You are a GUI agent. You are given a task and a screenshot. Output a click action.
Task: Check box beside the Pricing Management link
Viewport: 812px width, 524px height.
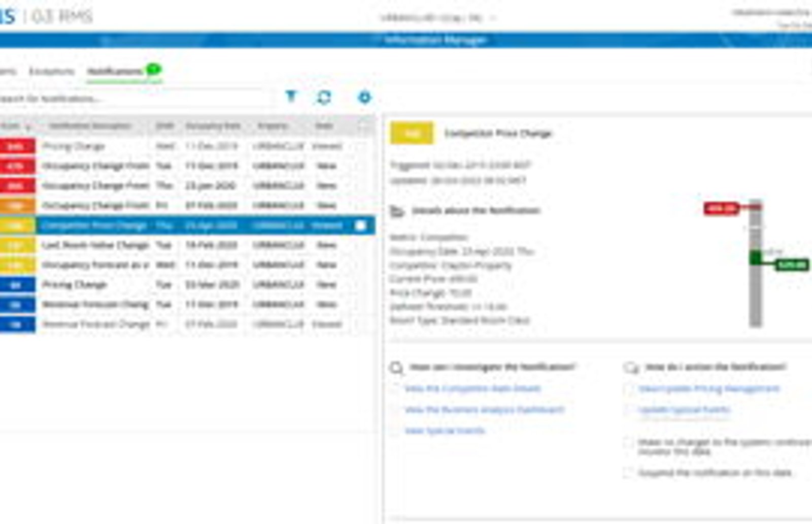pyautogui.click(x=629, y=389)
